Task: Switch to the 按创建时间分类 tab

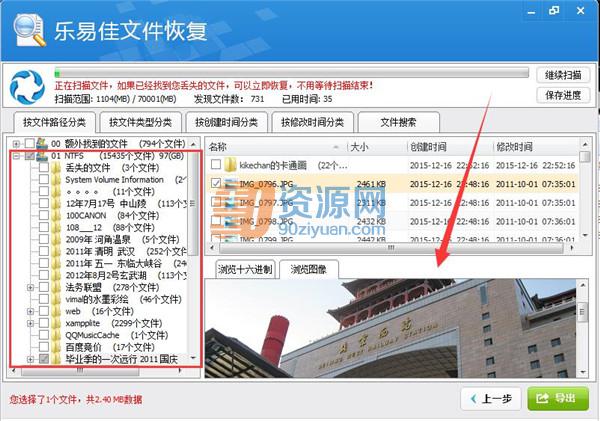Action: 227,122
